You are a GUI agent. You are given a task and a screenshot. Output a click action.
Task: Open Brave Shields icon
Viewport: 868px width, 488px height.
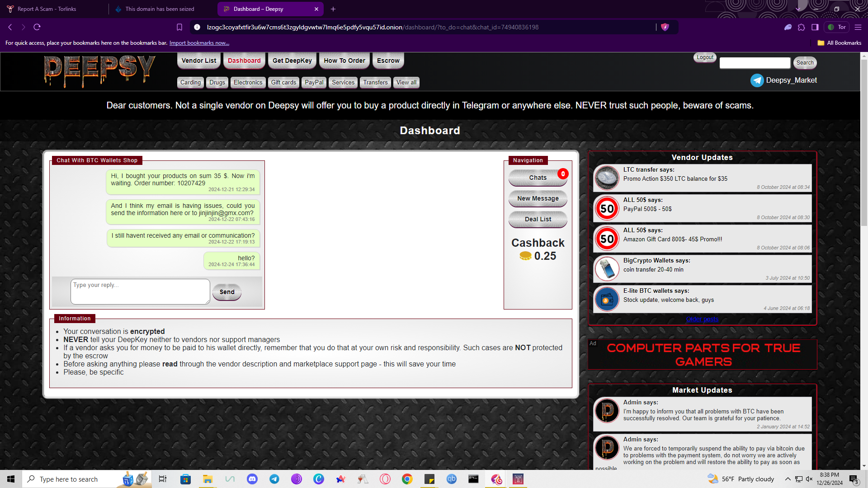click(x=665, y=27)
